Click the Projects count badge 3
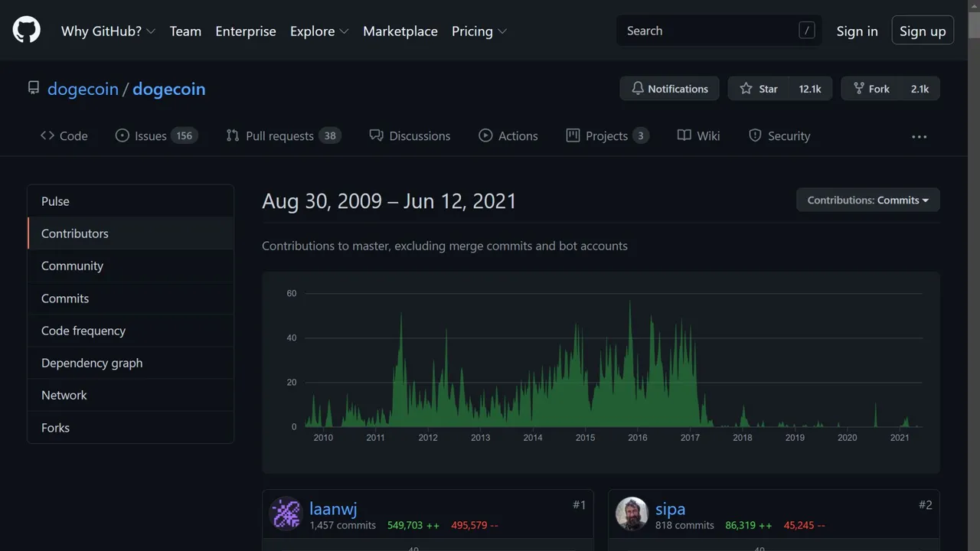980x551 pixels. [x=641, y=135]
